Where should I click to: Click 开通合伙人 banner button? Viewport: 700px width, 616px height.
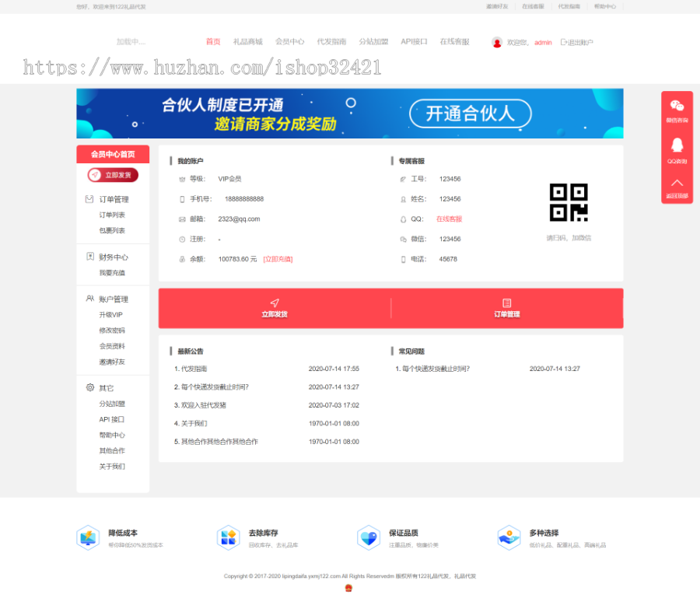(x=471, y=114)
